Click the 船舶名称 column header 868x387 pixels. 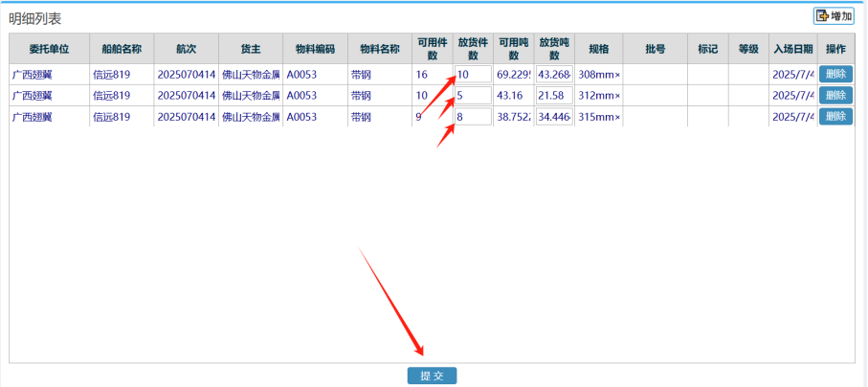click(121, 49)
